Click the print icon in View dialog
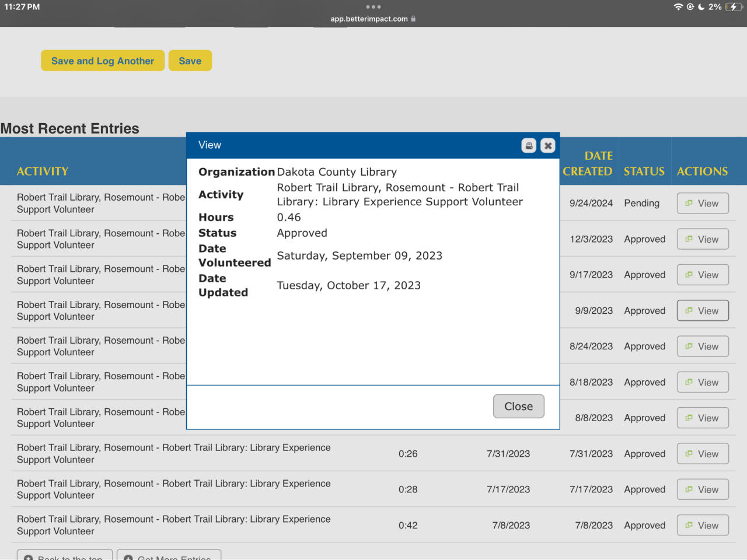This screenshot has height=560, width=747. click(x=529, y=146)
